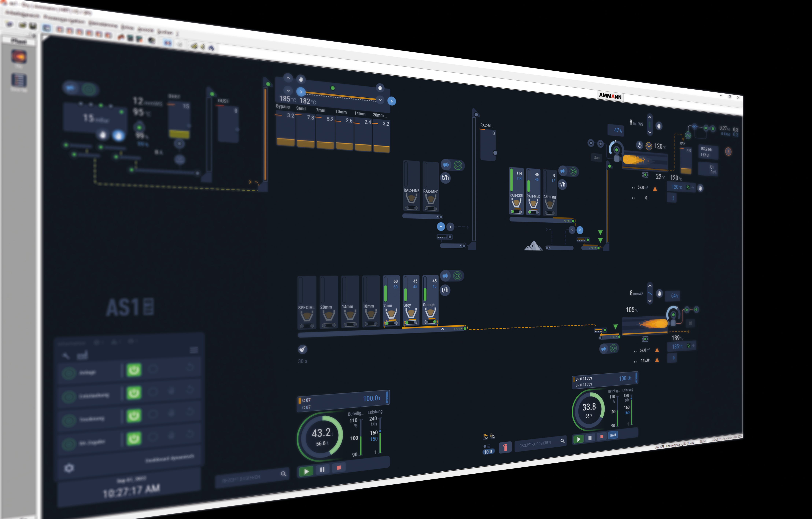
Task: Click the Gas fuel label button
Action: (597, 157)
